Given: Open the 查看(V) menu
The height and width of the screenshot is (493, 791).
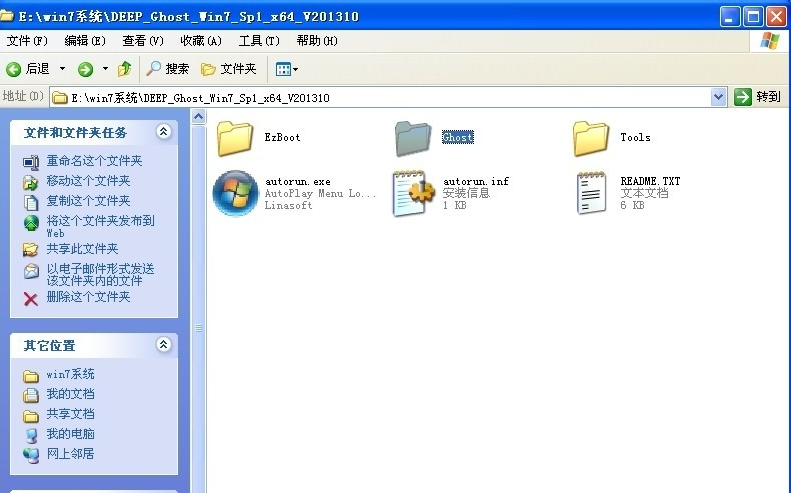Looking at the screenshot, I should tap(143, 41).
